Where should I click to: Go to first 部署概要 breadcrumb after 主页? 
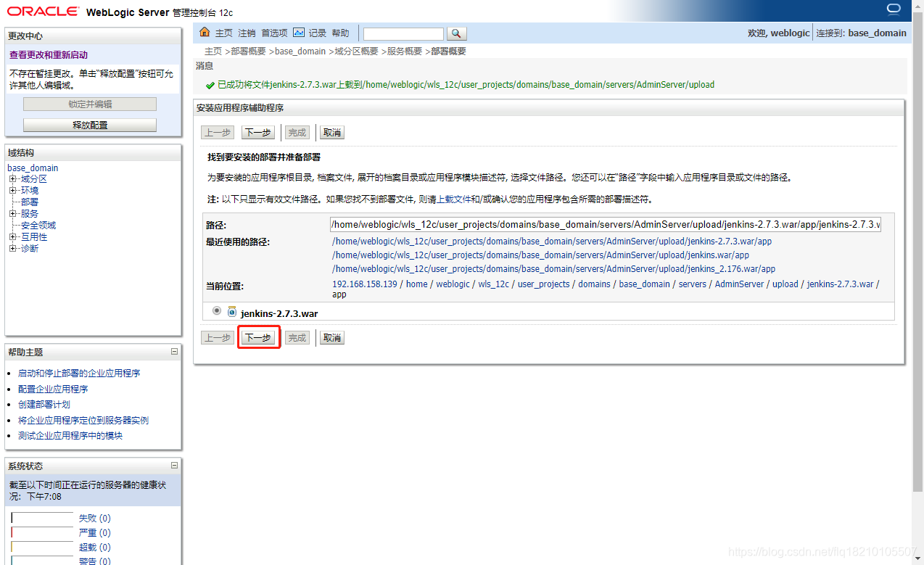248,51
